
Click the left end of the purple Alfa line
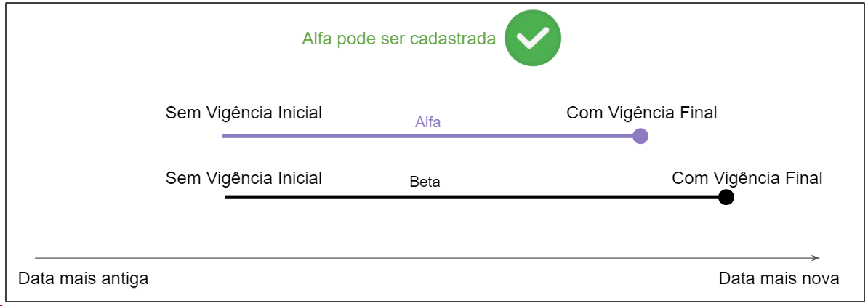click(225, 136)
